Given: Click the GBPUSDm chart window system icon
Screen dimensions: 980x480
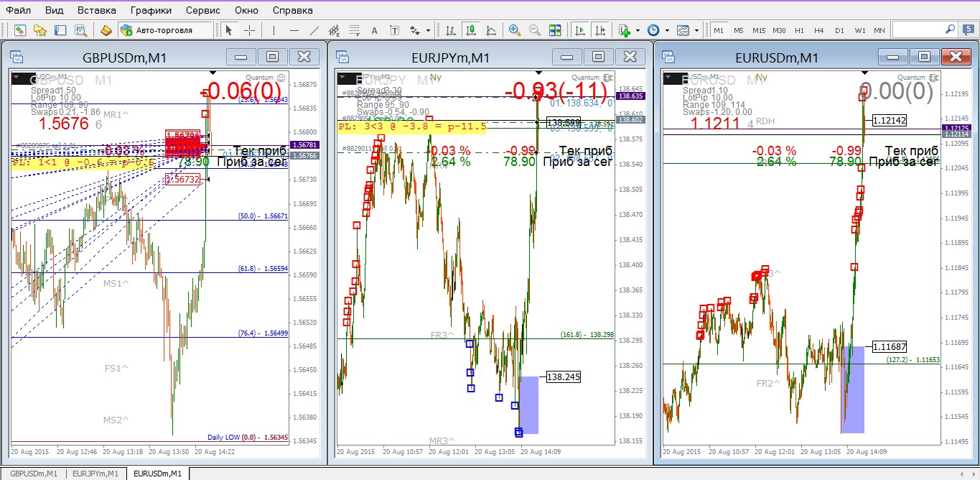Looking at the screenshot, I should [17, 57].
